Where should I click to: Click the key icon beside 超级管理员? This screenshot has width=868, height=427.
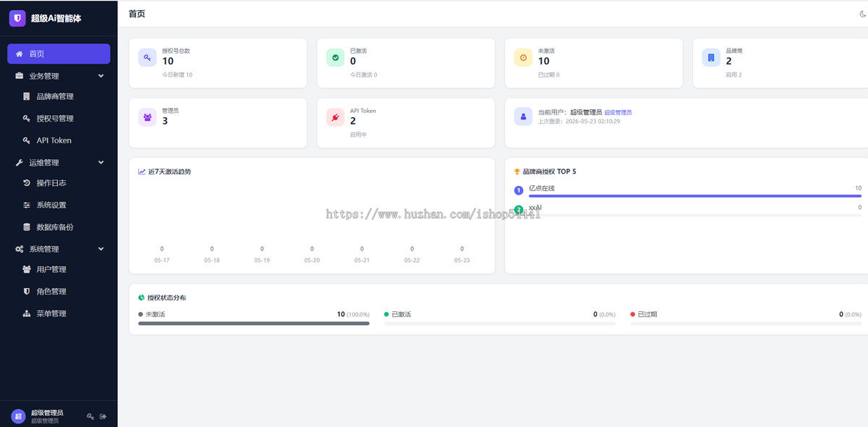pos(90,416)
